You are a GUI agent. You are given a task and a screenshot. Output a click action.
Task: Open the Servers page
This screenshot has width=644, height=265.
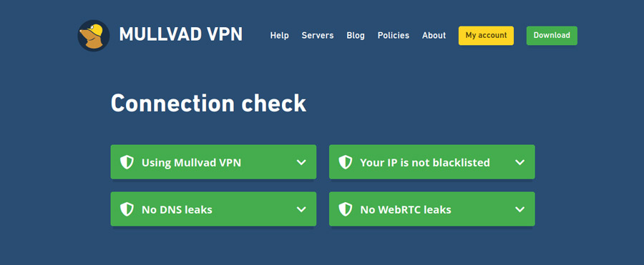tap(318, 36)
